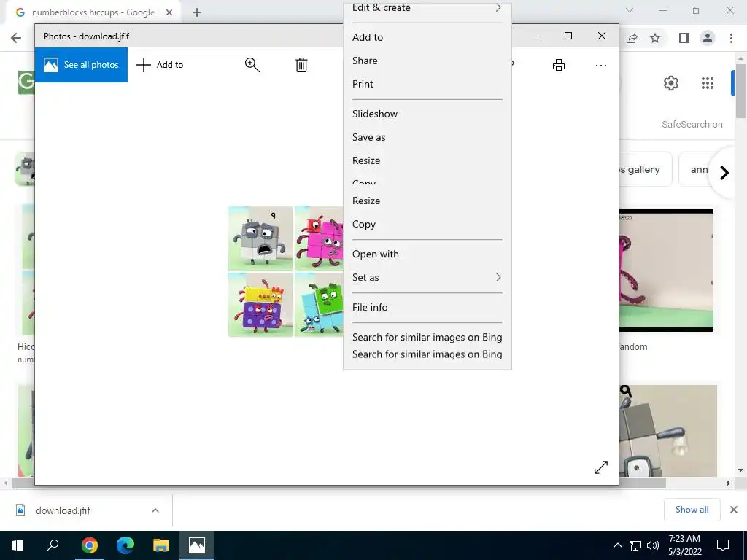Close the downloads bar
The image size is (747, 560).
coord(734,510)
